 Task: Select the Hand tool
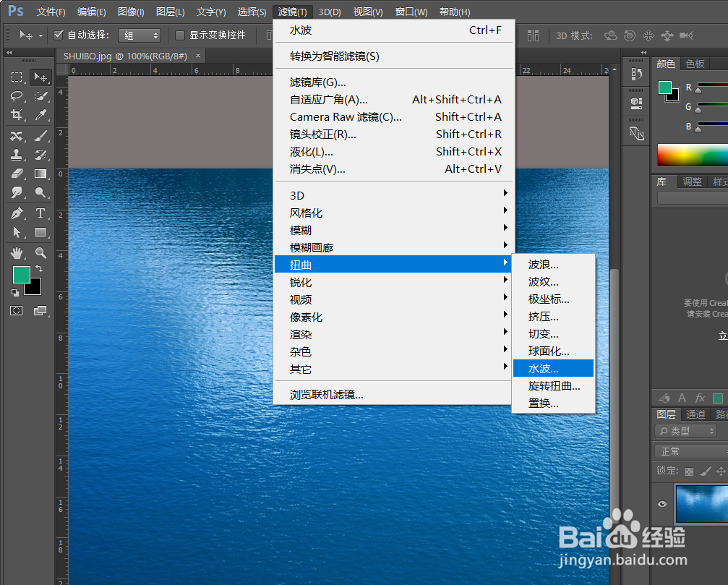(17, 253)
